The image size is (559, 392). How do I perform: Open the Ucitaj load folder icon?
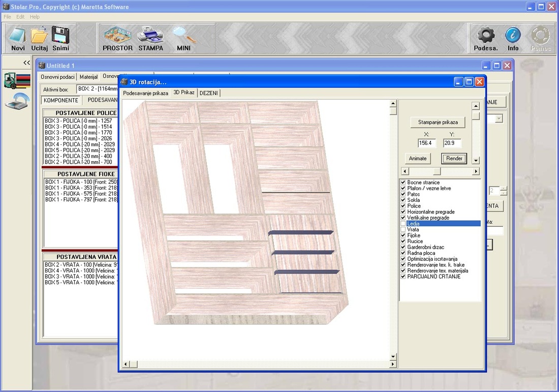pos(40,37)
